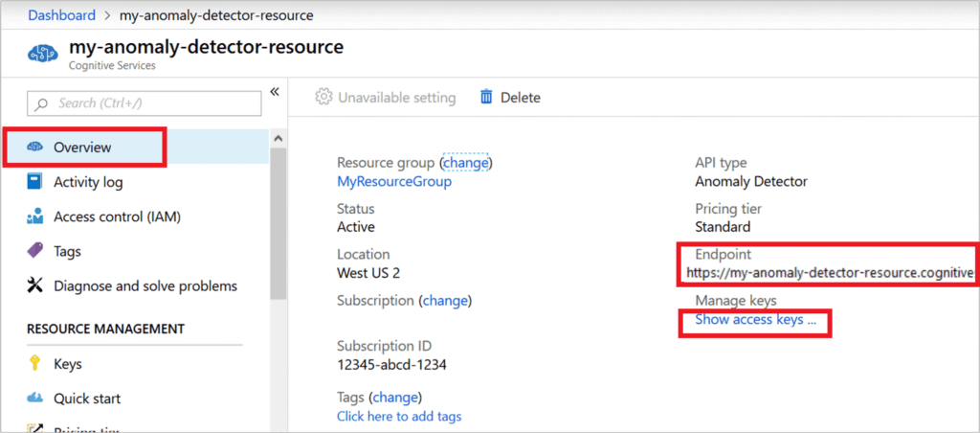Click change next to Resource group
This screenshot has width=980, height=433.
(466, 163)
